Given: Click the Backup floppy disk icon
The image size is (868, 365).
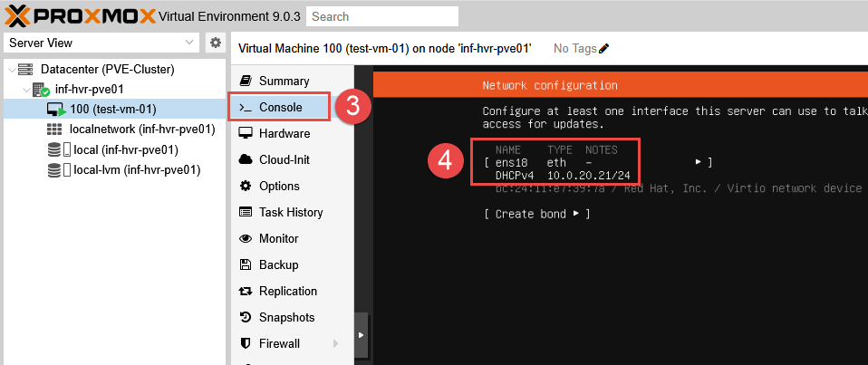Looking at the screenshot, I should (x=246, y=264).
